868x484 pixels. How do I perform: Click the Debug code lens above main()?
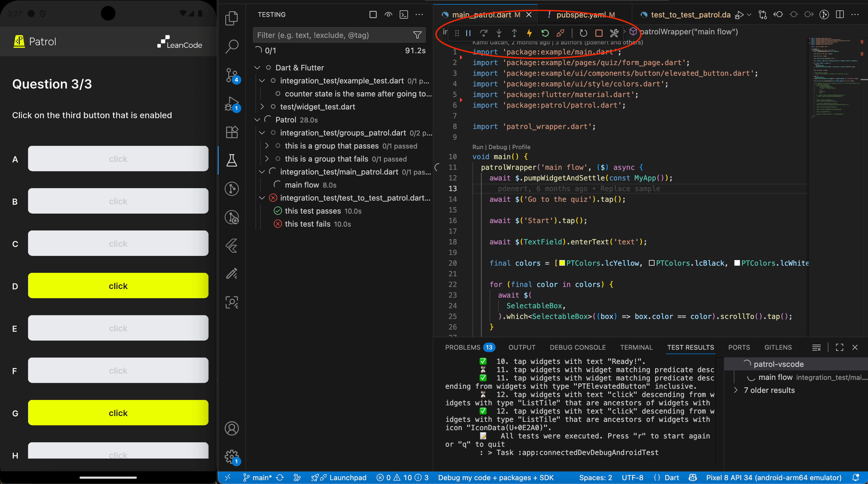coord(498,147)
